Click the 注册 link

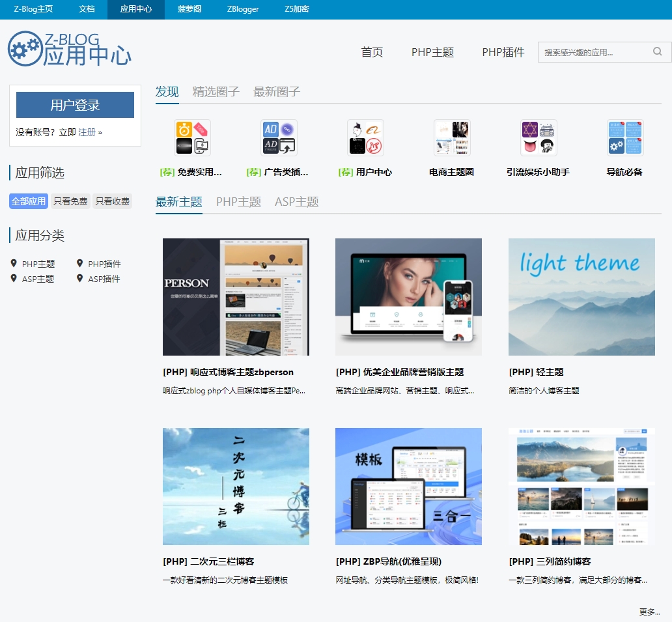(x=87, y=132)
